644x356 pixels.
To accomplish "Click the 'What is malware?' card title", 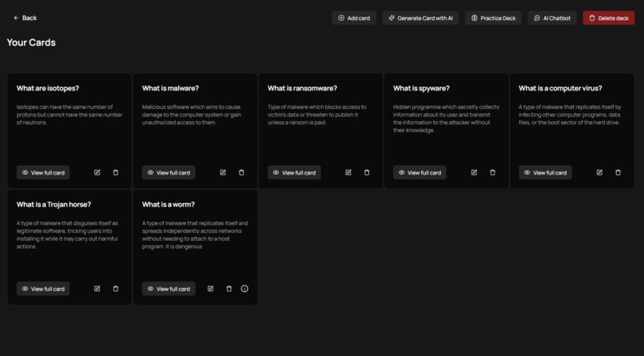I will click(x=170, y=88).
